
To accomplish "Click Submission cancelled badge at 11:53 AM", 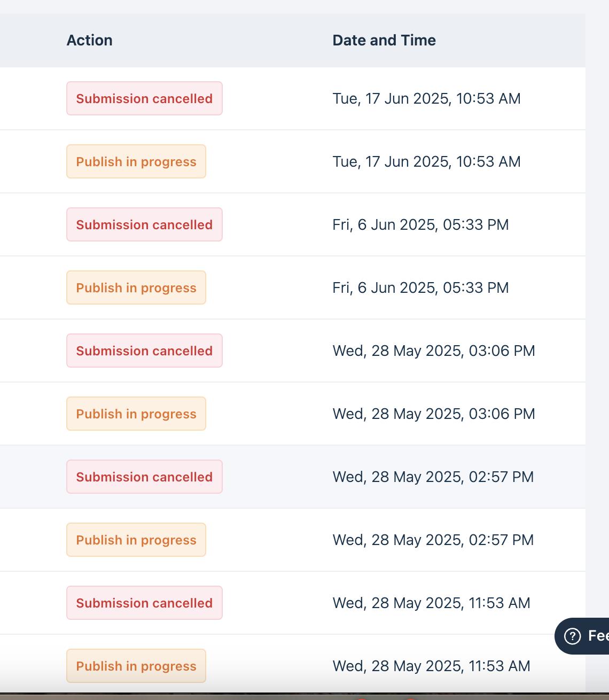I will pyautogui.click(x=144, y=603).
